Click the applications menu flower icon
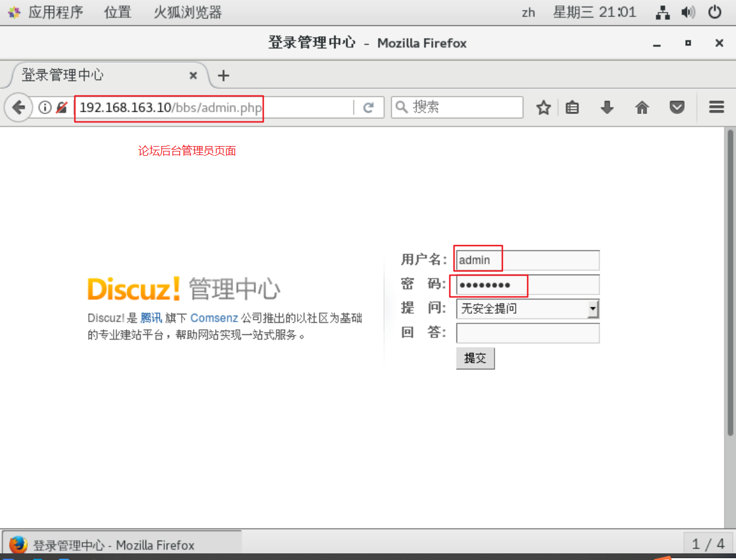 13,12
